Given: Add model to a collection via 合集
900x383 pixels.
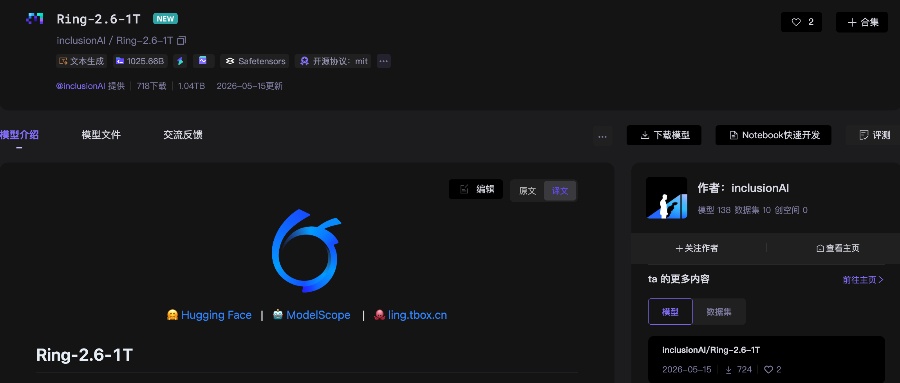Looking at the screenshot, I should coord(862,22).
